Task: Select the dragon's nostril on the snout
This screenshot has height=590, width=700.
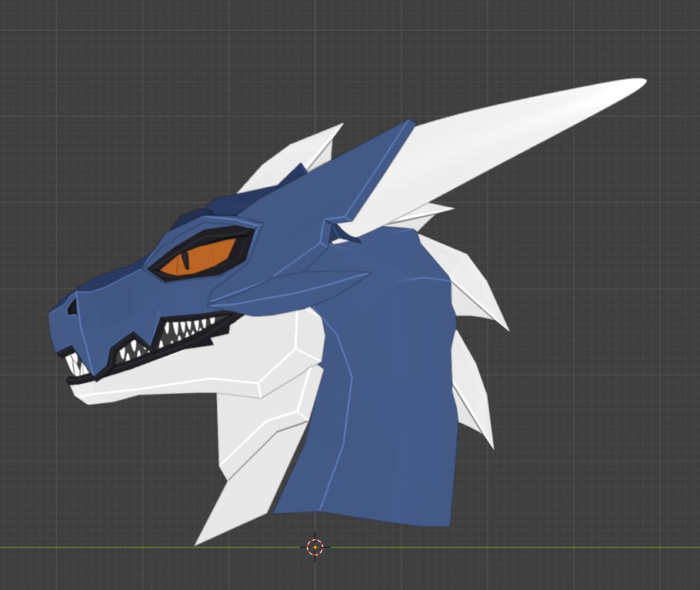Action: tap(72, 307)
